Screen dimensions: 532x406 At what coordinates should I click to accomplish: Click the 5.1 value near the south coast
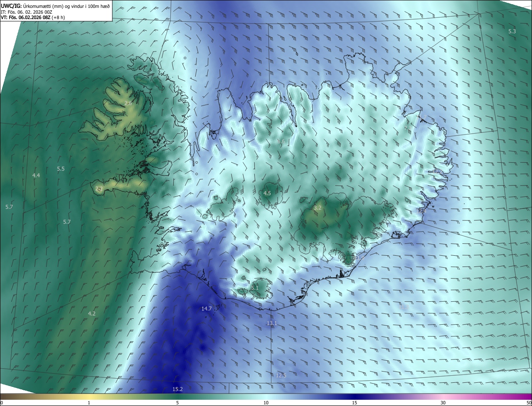(x=255, y=288)
